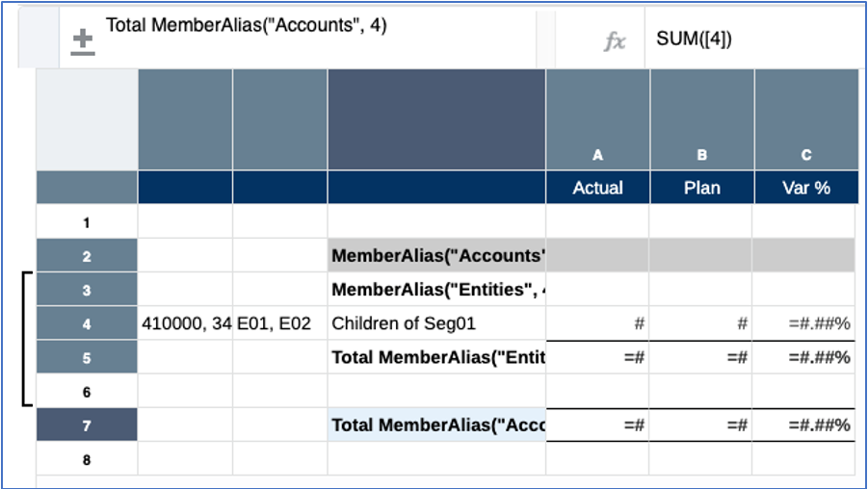Image resolution: width=868 pixels, height=489 pixels.
Task: Click the Actual column label cell
Action: tap(597, 188)
